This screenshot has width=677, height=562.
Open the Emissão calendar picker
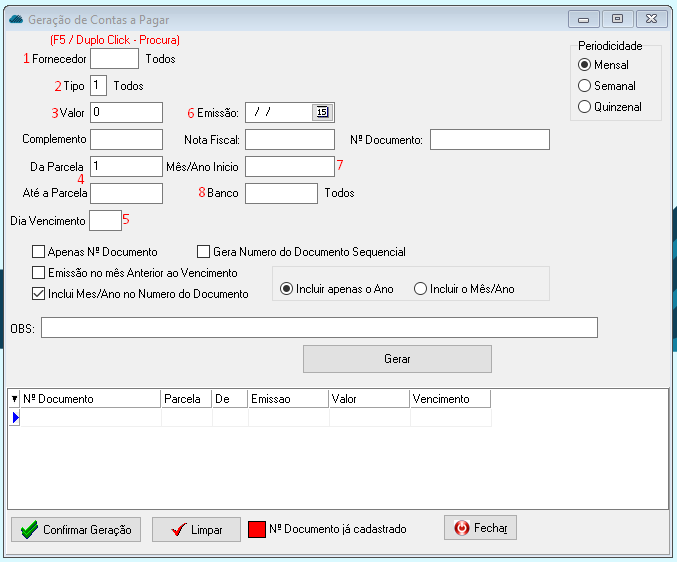322,112
